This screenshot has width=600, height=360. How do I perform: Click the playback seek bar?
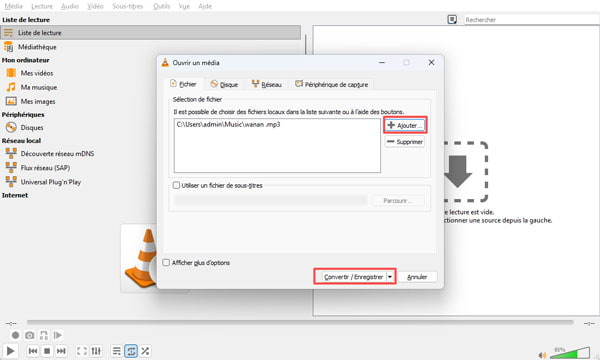pos(300,323)
